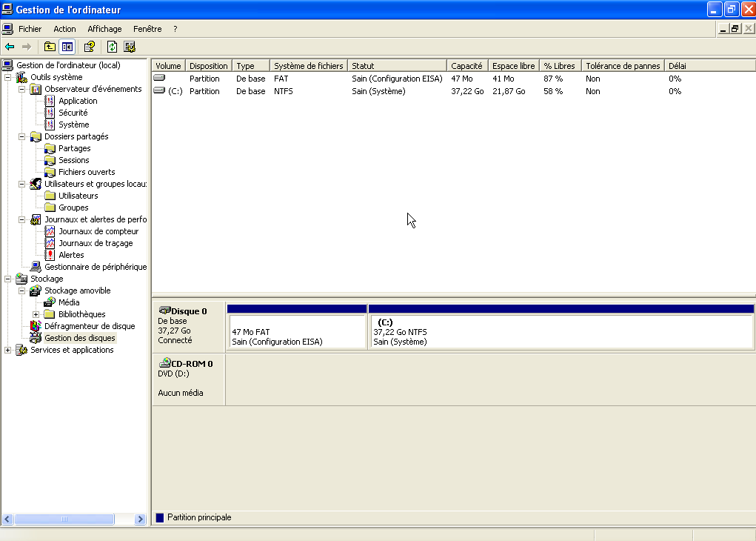The image size is (756, 541).
Task: Collapse the Dossiers partagés node
Action: pyautogui.click(x=21, y=136)
